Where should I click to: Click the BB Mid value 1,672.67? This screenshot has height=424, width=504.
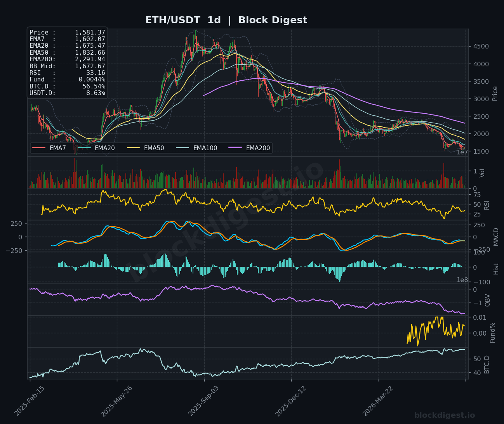pos(90,66)
